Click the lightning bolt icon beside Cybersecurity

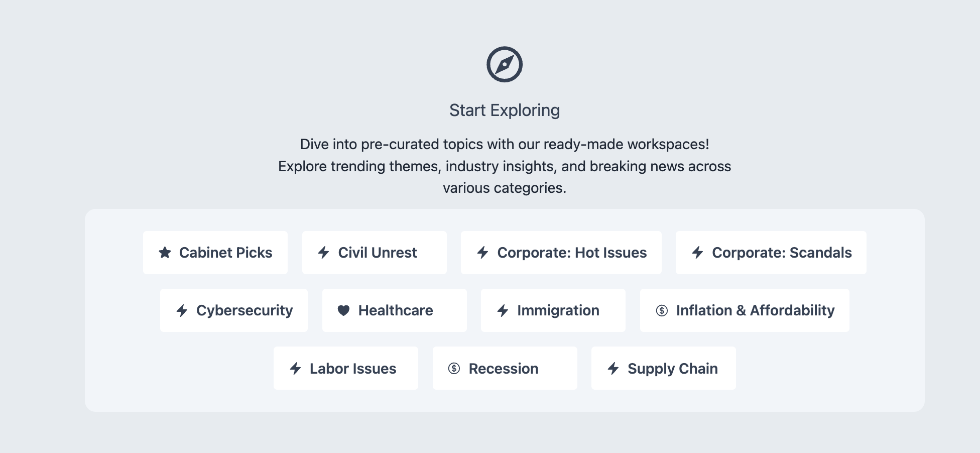(182, 310)
